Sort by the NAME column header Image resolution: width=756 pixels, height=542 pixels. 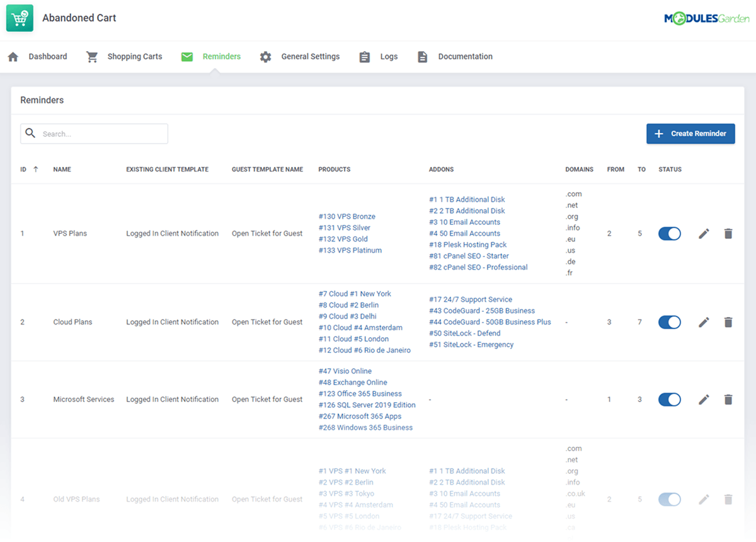click(x=62, y=170)
